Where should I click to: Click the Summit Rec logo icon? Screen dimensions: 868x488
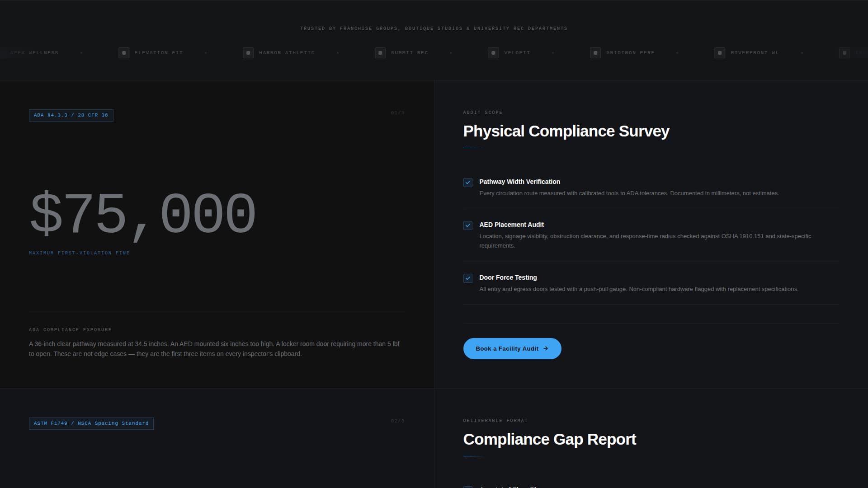pos(380,53)
